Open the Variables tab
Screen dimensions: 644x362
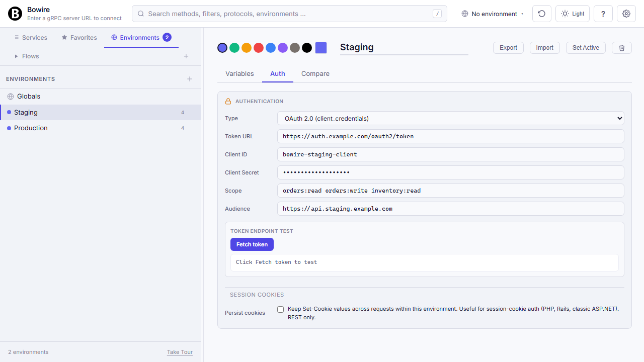[x=239, y=73]
